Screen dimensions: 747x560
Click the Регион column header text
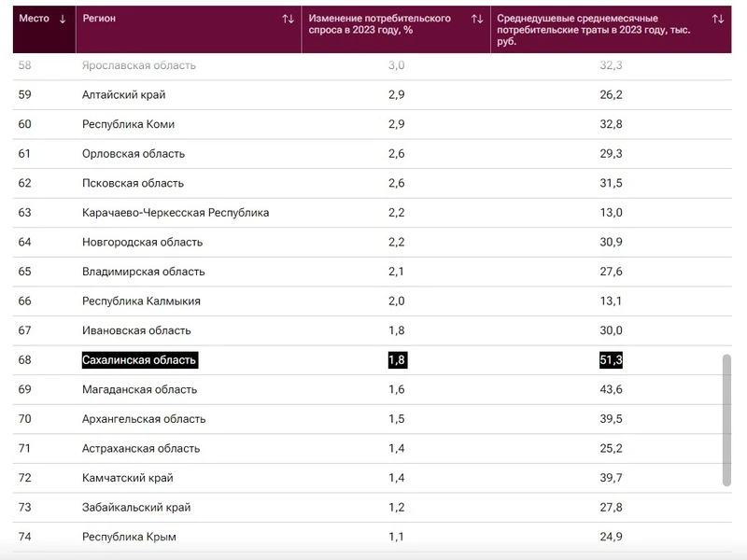coord(100,19)
